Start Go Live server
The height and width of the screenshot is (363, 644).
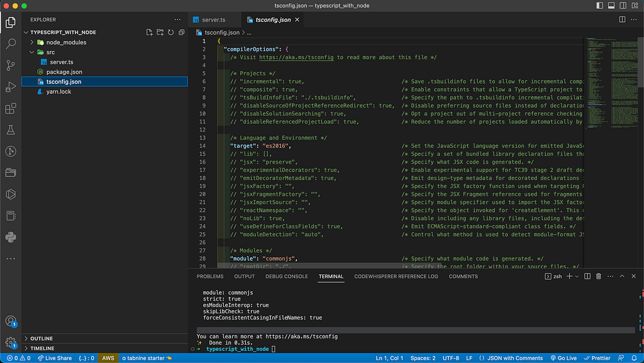pyautogui.click(x=563, y=358)
